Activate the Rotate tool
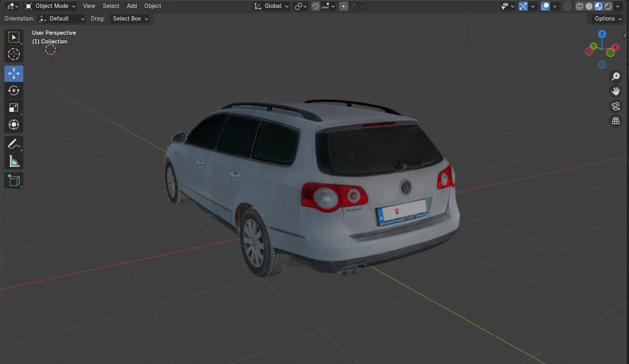Viewport: 629px width, 364px height. pos(14,90)
